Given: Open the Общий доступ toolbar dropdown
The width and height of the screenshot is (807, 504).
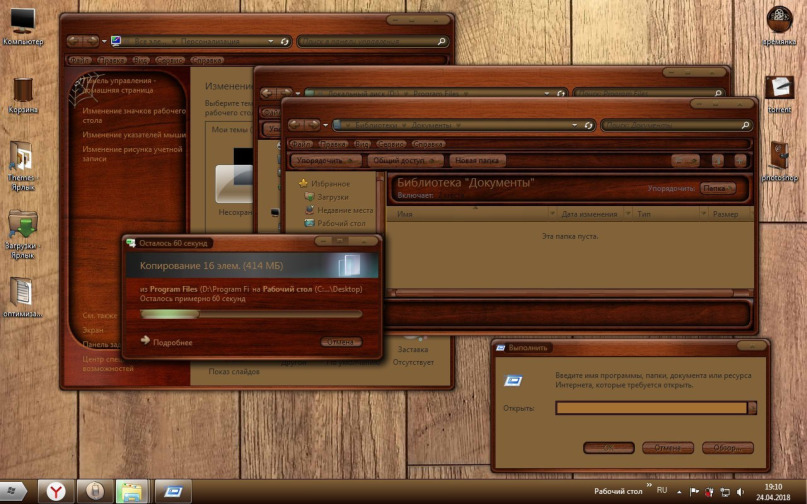Looking at the screenshot, I should (405, 161).
